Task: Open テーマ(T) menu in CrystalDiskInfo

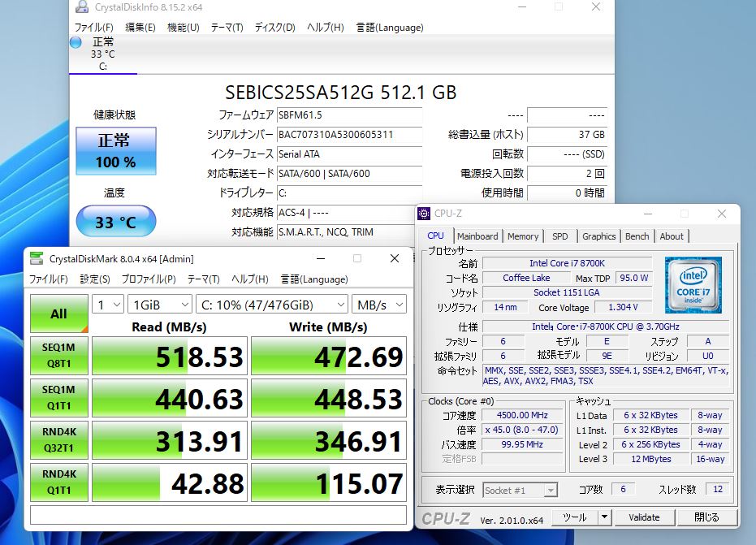Action: (x=227, y=28)
